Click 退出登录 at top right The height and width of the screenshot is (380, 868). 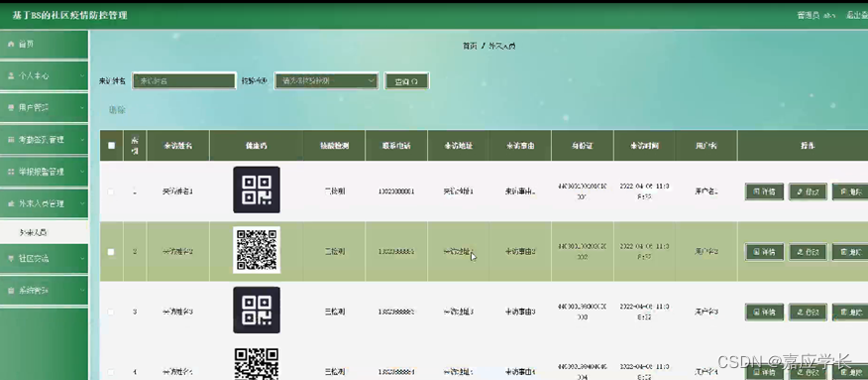[x=856, y=15]
